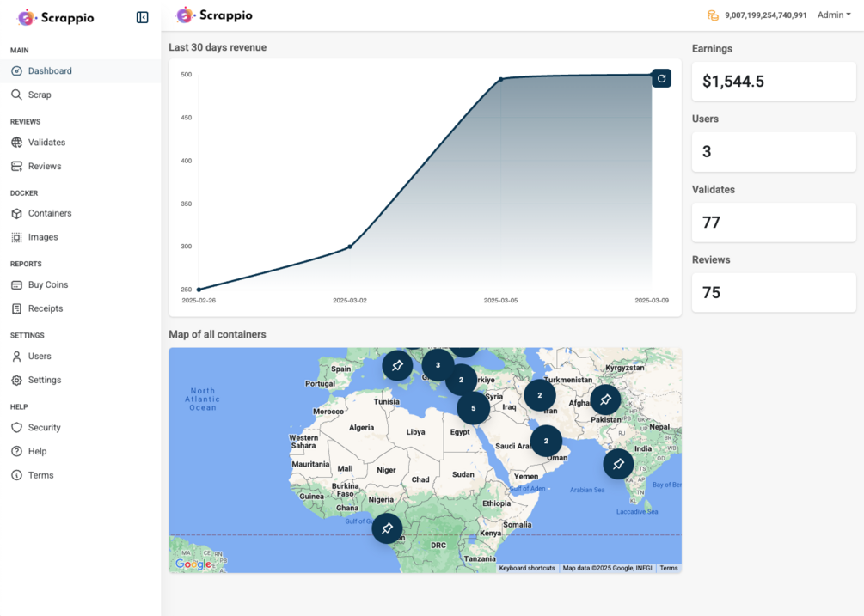Viewport: 864px width, 616px height.
Task: Open Keyboard shortcuts on the map
Action: click(x=527, y=568)
